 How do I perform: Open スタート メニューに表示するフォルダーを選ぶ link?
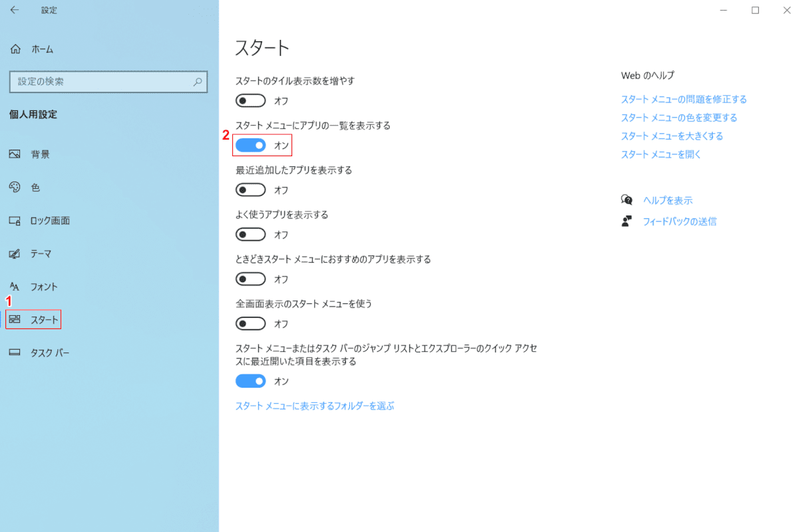click(315, 406)
